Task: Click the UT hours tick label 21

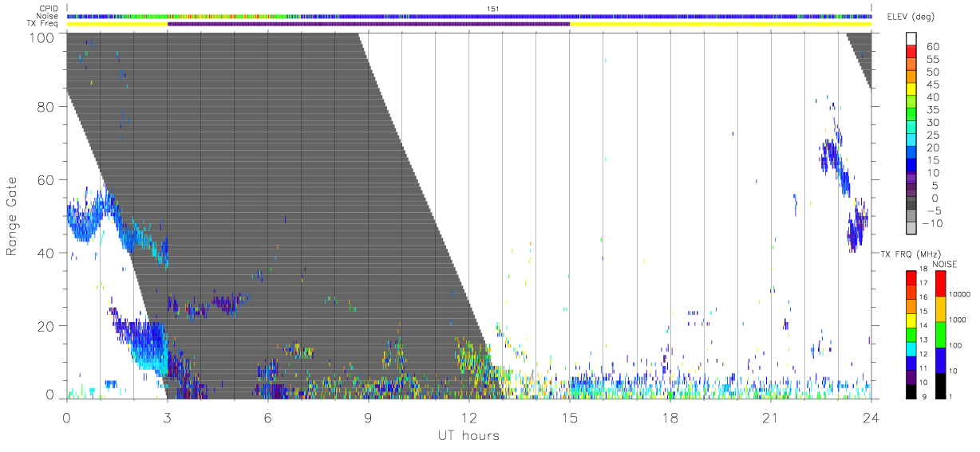Action: coord(770,416)
